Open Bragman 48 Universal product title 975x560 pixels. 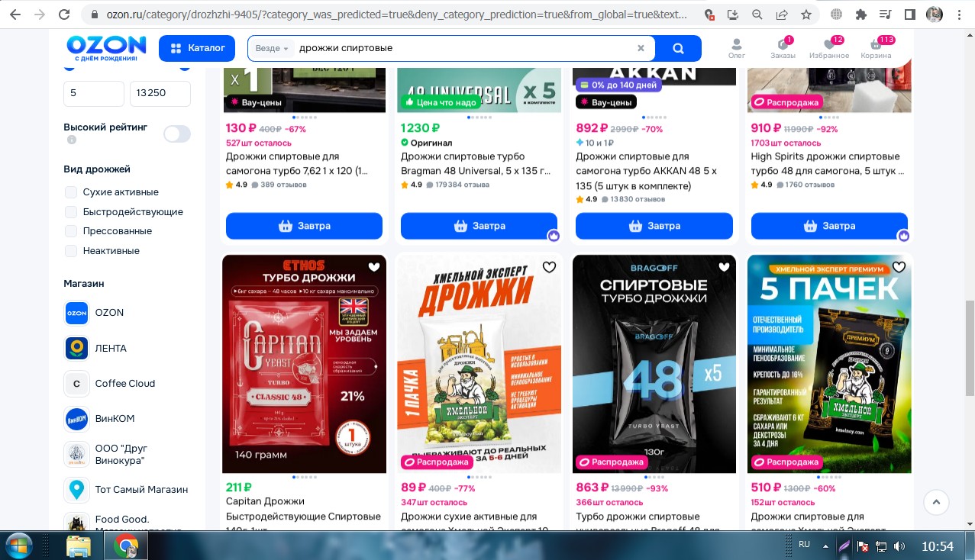(x=476, y=164)
